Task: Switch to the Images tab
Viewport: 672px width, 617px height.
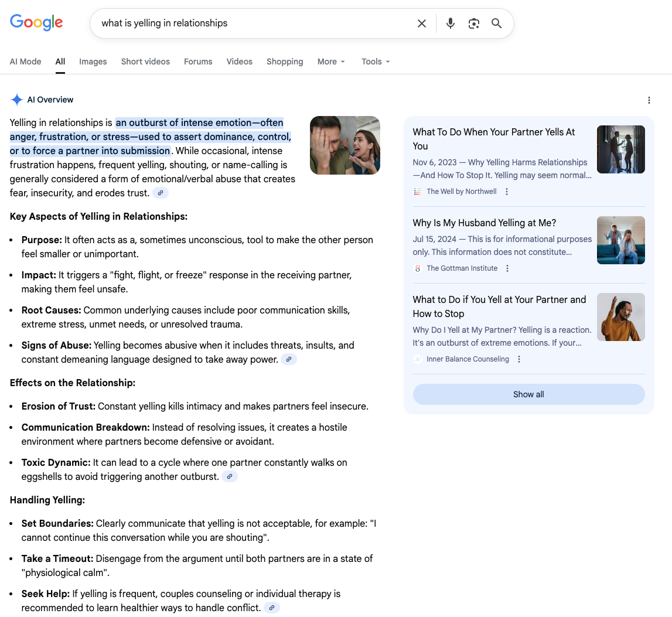Action: pyautogui.click(x=93, y=62)
